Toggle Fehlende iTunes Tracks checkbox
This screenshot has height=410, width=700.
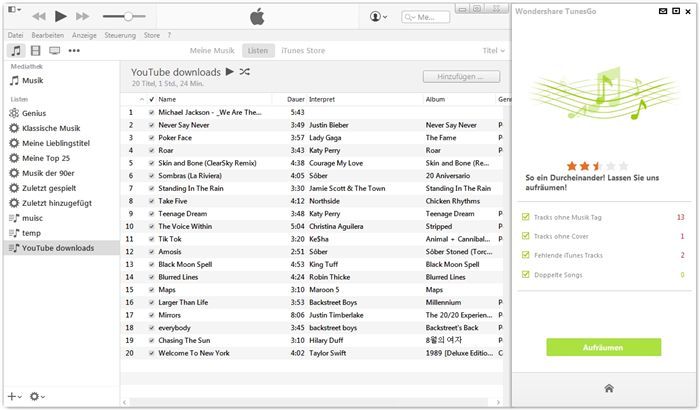point(525,255)
